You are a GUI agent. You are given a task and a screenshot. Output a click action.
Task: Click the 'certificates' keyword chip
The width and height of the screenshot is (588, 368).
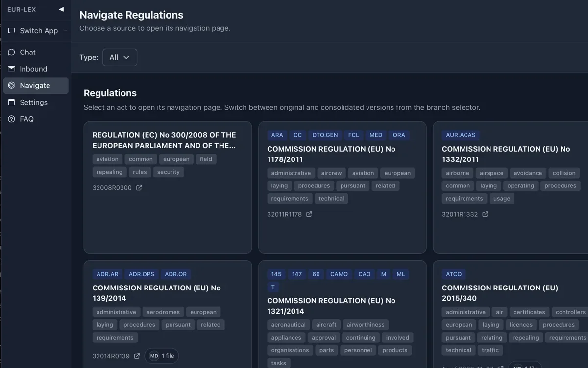[529, 312]
